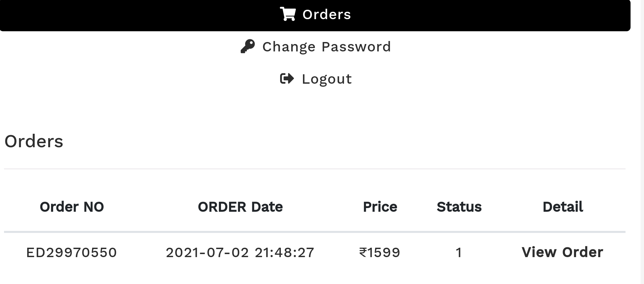Viewport: 644px width, 284px height.
Task: Open the Change Password menu item
Action: pyautogui.click(x=326, y=47)
